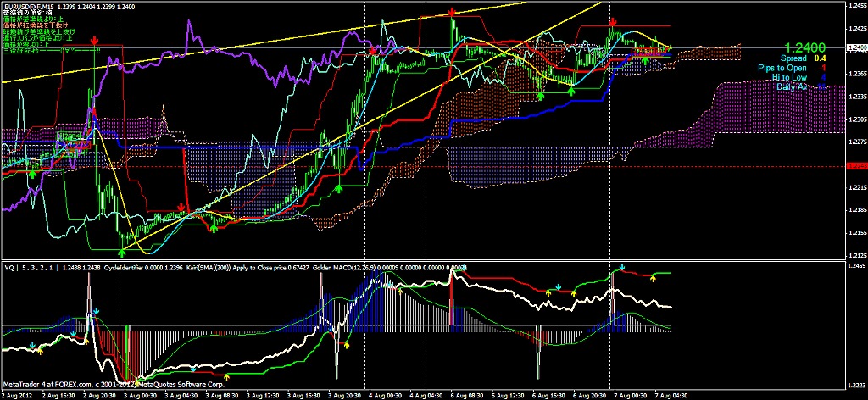Select red sell arrow above the 7 Aug 00:30 line
This screenshot has height=400, width=868.
tap(612, 21)
